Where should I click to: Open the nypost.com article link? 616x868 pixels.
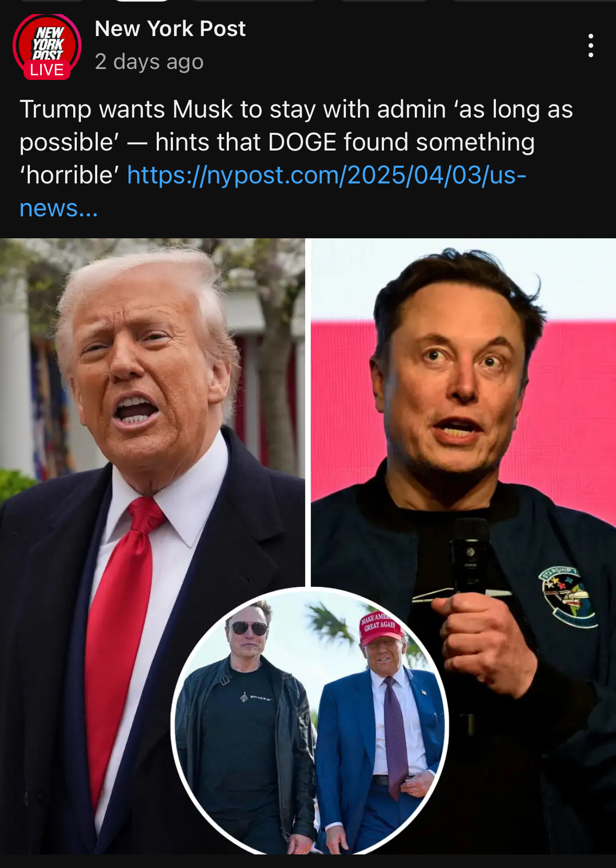[326, 175]
